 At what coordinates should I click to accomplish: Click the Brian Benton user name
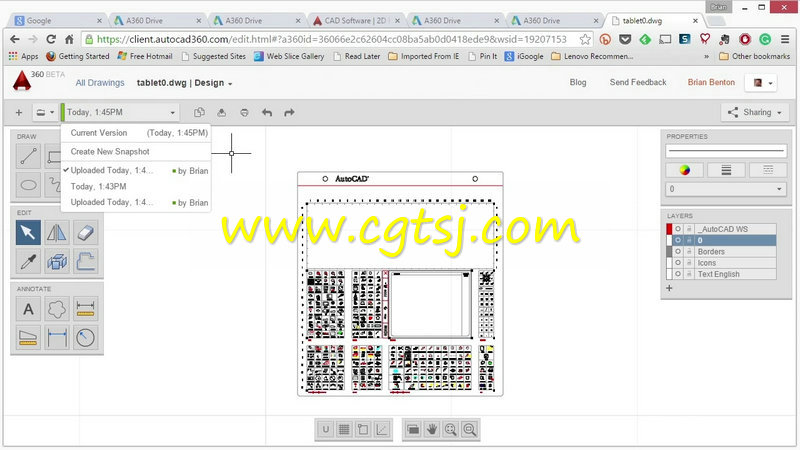[x=711, y=82]
